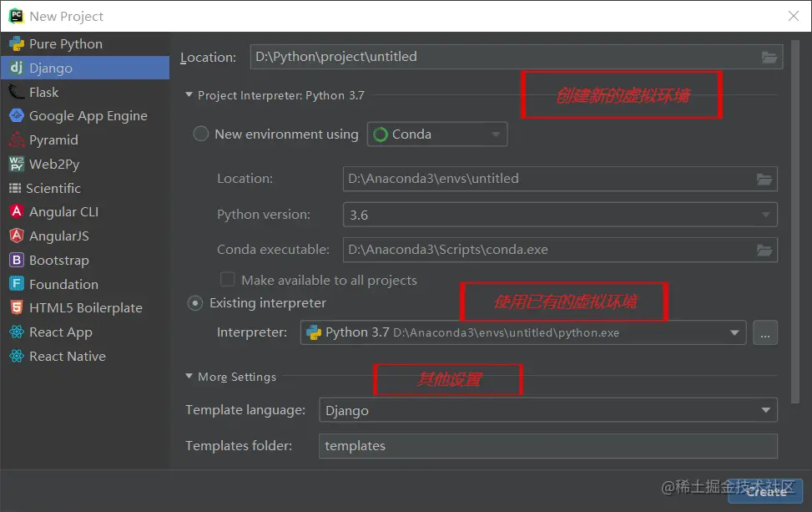Screen dimensions: 812x512
Task: Click the Pure Python snake icon
Action: tap(17, 44)
